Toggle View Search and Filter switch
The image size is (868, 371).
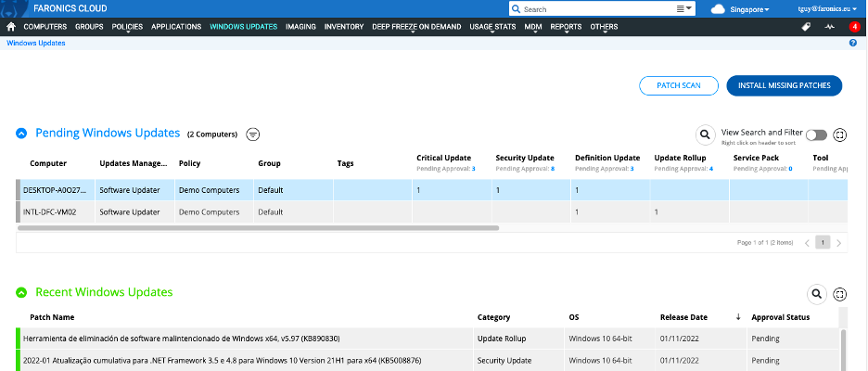(816, 135)
